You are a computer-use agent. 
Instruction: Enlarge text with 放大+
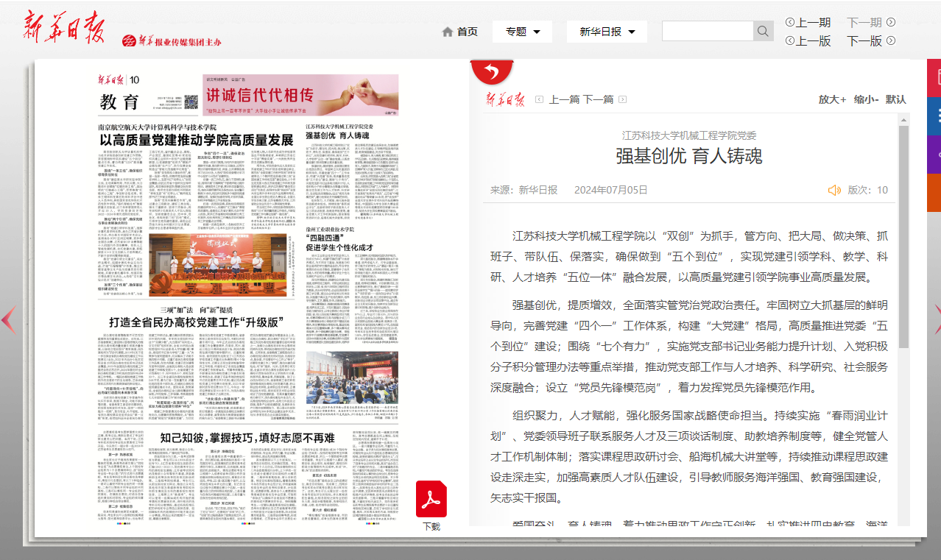[832, 99]
